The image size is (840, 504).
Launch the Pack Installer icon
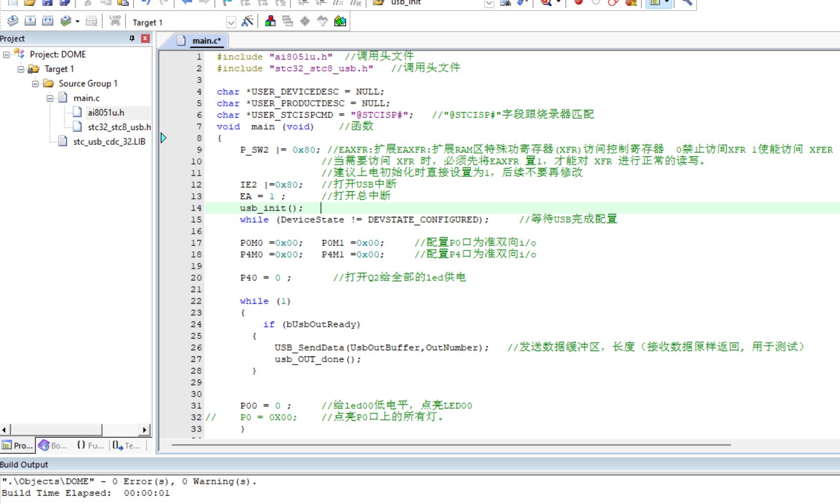[x=340, y=22]
